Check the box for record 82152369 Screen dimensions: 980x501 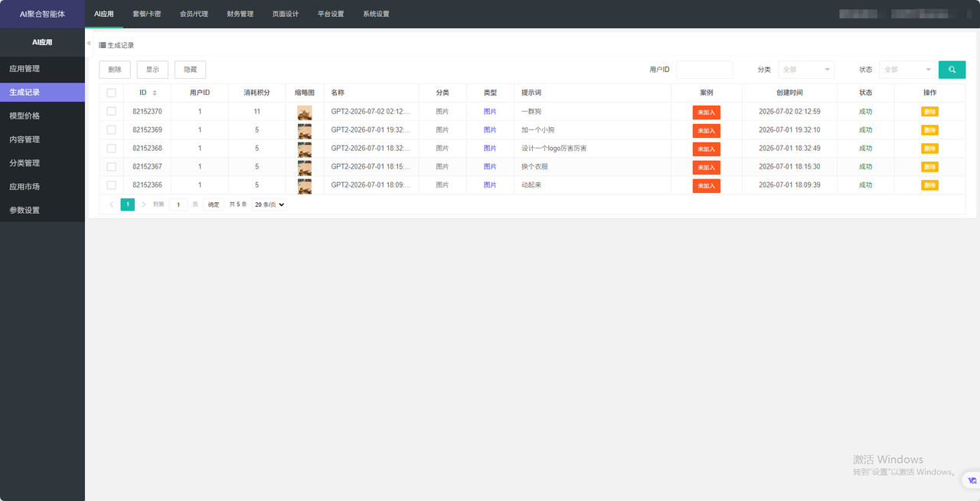(112, 130)
